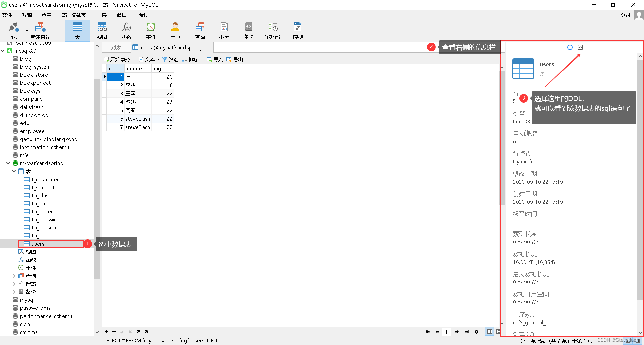The height and width of the screenshot is (345, 644).
Task: Click the database tree scroll down arrow
Action: point(97,332)
